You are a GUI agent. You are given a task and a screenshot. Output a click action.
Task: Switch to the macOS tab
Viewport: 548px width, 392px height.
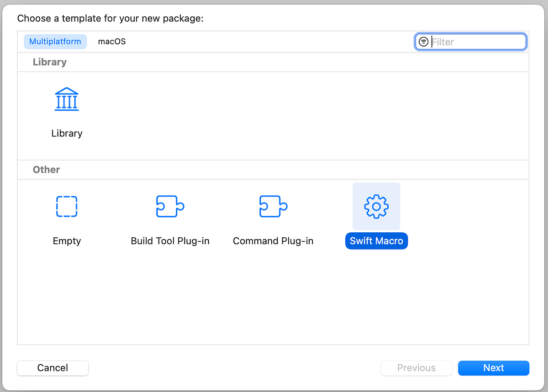pyautogui.click(x=111, y=41)
